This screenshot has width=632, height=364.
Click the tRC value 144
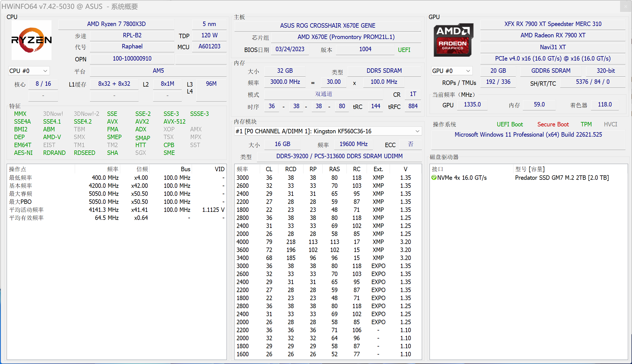coord(376,106)
